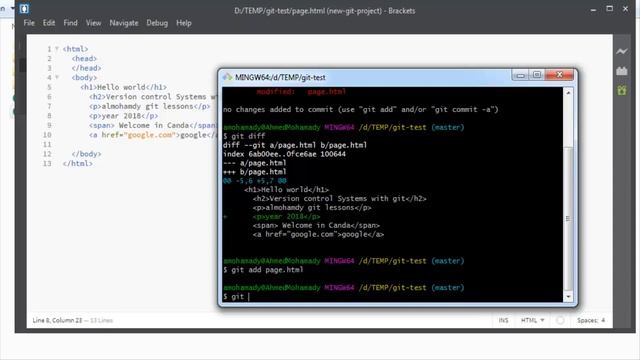Click the green gift update icon
The width and height of the screenshot is (640, 360).
(622, 90)
